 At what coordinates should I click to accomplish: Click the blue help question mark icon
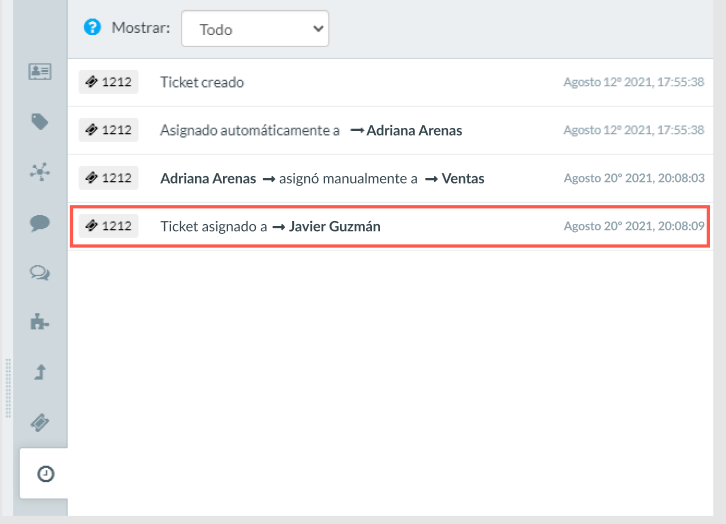click(x=92, y=27)
